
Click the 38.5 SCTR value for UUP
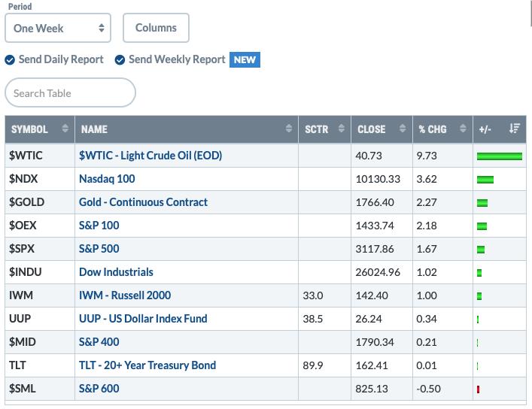click(313, 319)
